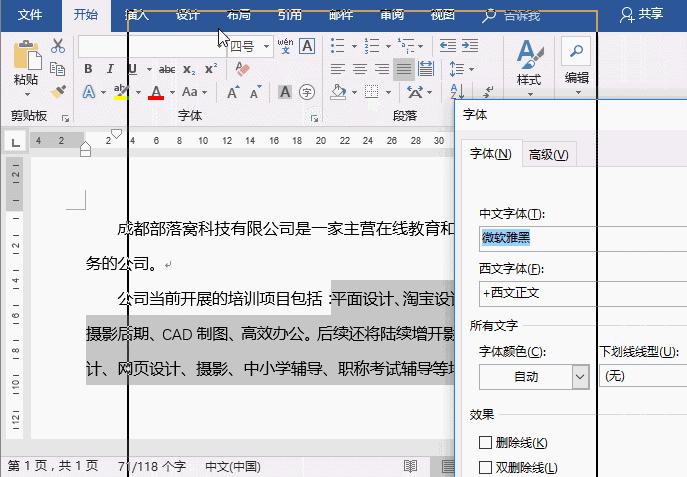Decrease paragraph indent
This screenshot has width=687, height=477.
click(x=448, y=46)
